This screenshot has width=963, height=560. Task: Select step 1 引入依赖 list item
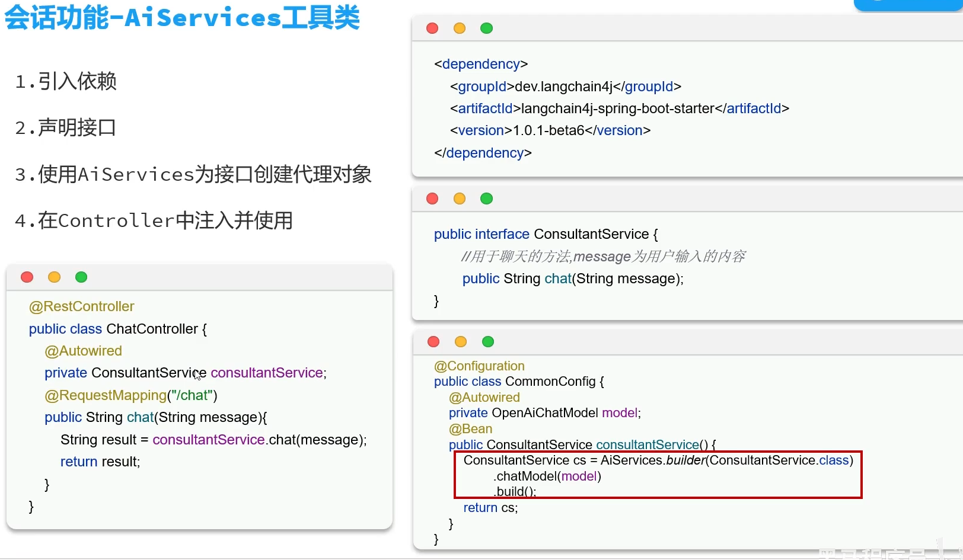66,81
